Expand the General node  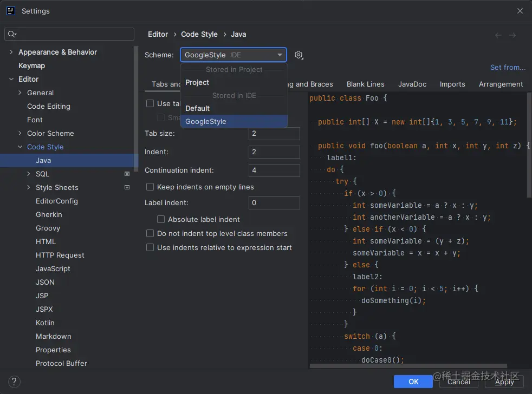(20, 93)
